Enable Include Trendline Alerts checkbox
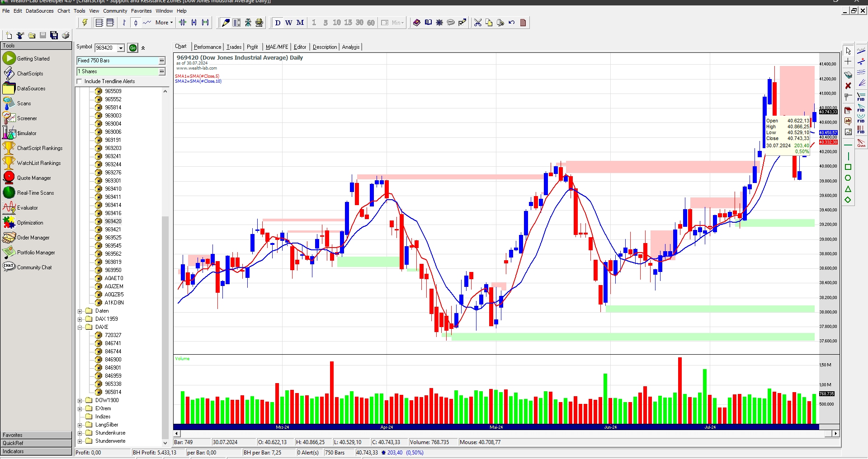Image resolution: width=868 pixels, height=459 pixels. coord(80,82)
